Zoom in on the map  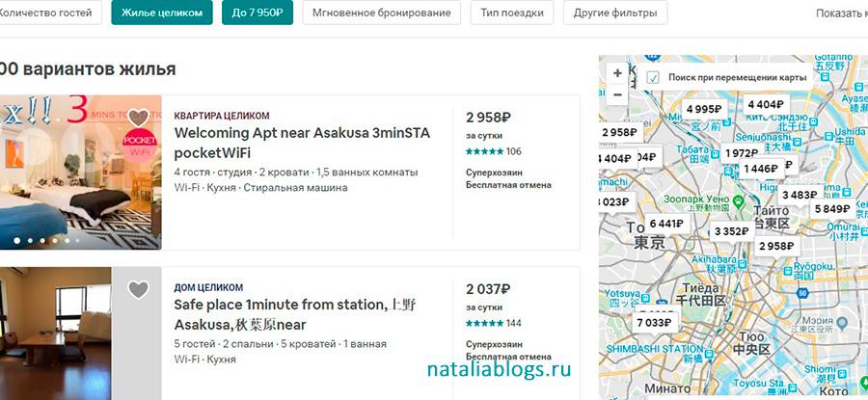[617, 73]
